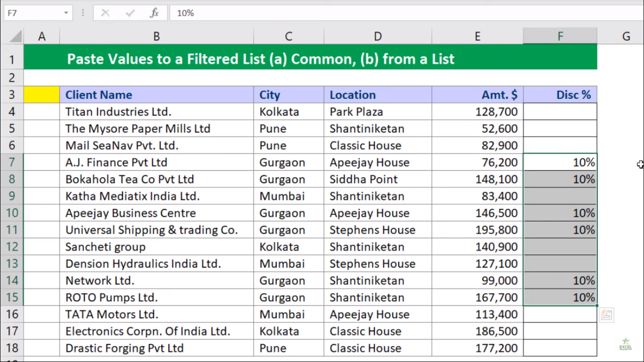Select A.J. Finance Pvt Ltd cell
644x362 pixels.
(x=157, y=163)
